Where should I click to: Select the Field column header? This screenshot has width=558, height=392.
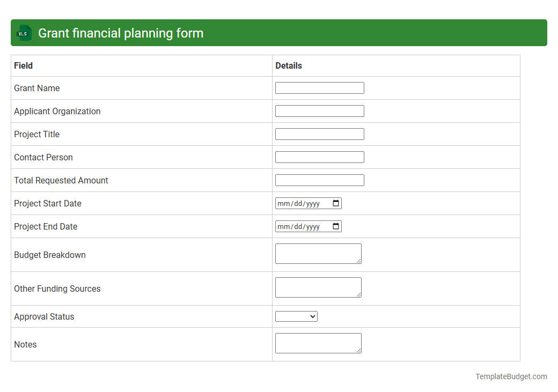(x=23, y=65)
